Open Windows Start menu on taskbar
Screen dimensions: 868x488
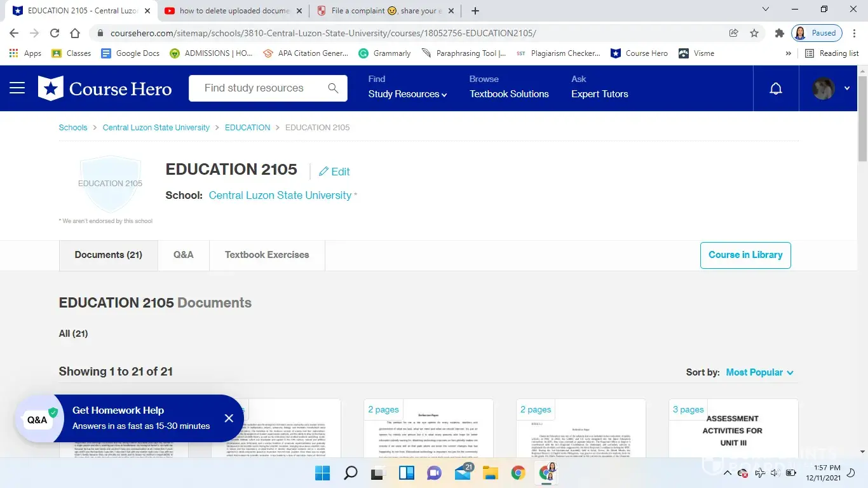click(323, 473)
